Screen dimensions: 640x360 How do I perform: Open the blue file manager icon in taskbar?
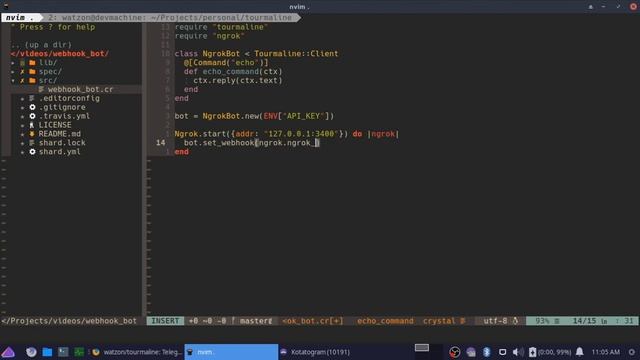47,352
